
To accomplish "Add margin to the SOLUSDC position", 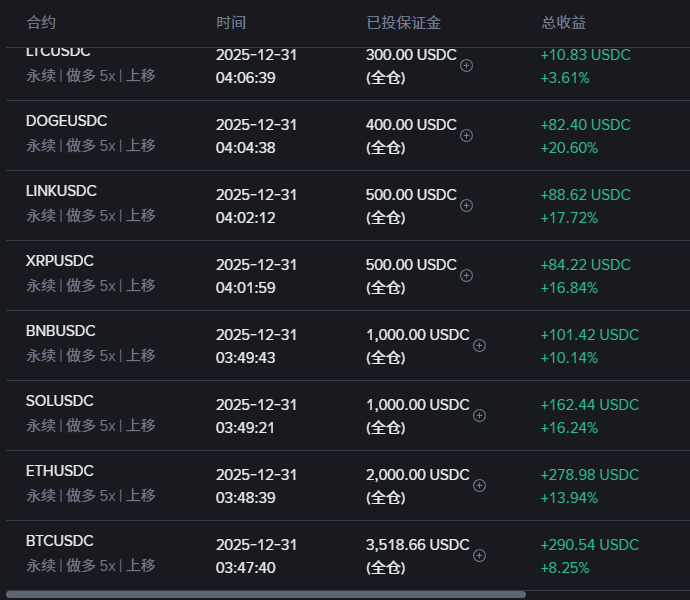I will (479, 415).
